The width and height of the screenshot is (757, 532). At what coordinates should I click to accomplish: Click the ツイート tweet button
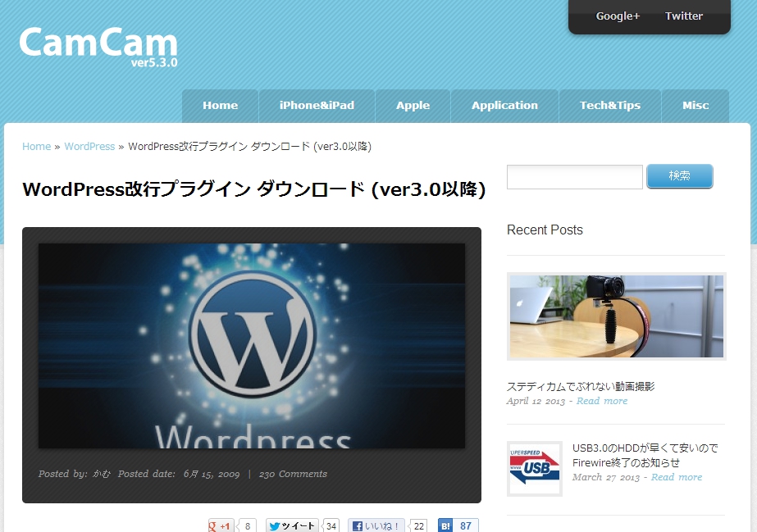click(292, 525)
